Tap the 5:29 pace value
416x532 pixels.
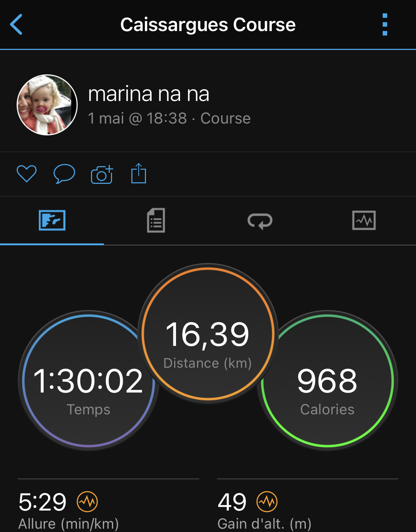[43, 502]
